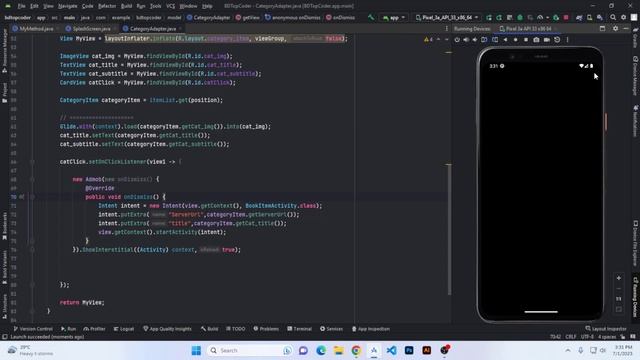Click the Make Project hammer icon
The width and height of the screenshot is (640, 360).
[371, 18]
